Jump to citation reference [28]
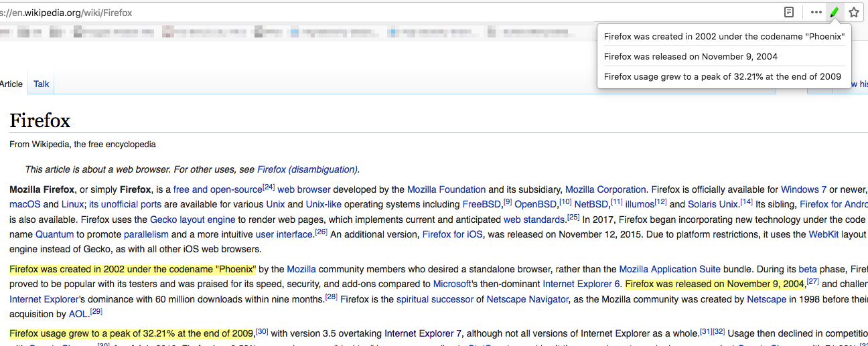868x346 pixels. click(331, 296)
